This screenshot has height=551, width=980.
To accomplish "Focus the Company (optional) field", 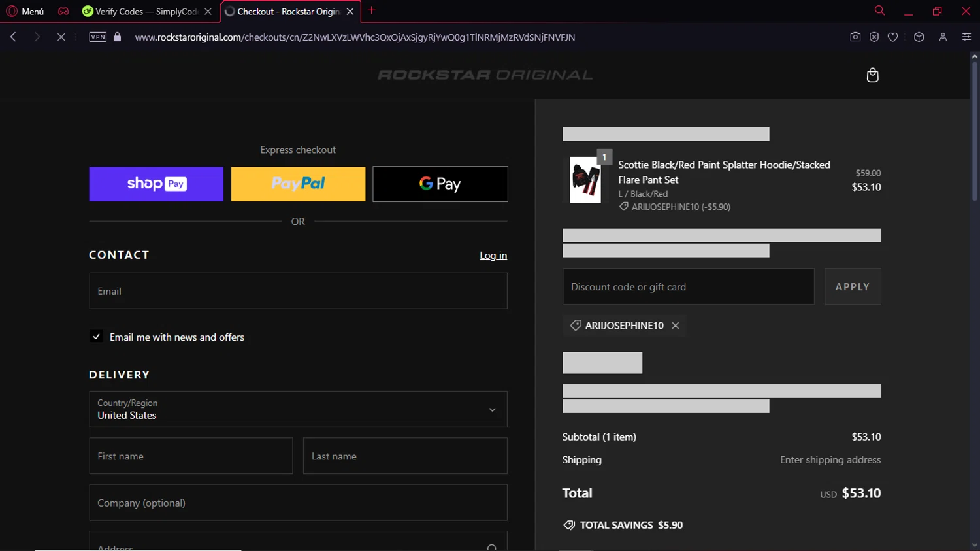I will click(x=298, y=503).
